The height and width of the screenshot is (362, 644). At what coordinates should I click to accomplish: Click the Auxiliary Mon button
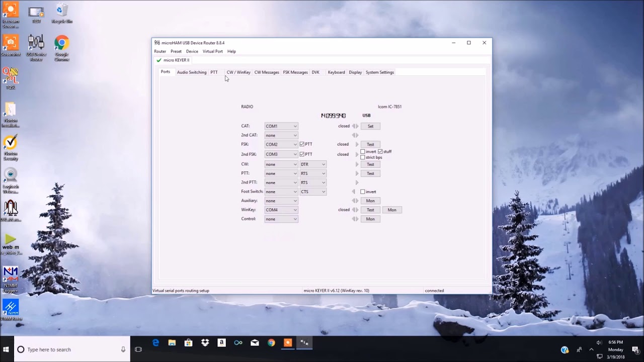click(x=370, y=201)
